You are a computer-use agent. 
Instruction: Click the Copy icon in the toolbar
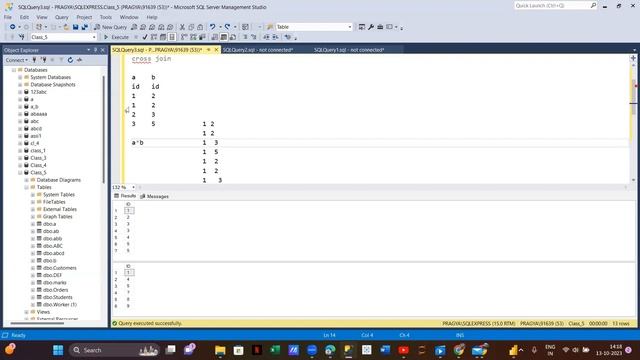tap(191, 27)
